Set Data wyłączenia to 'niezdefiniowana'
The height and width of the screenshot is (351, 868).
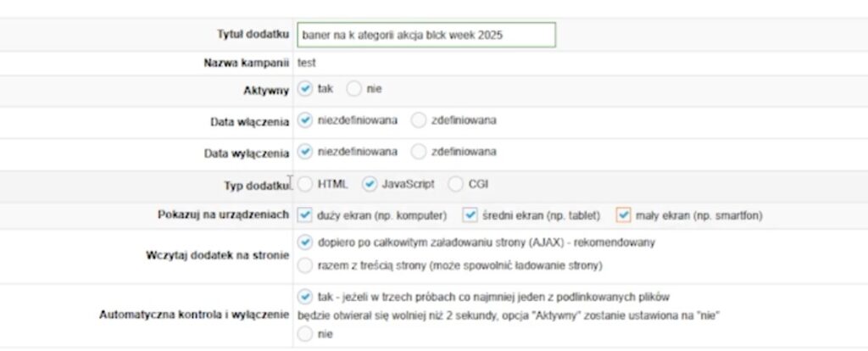coord(306,153)
